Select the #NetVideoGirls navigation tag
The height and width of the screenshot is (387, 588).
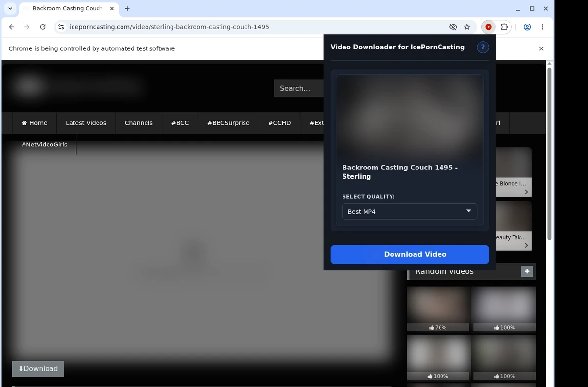point(44,145)
